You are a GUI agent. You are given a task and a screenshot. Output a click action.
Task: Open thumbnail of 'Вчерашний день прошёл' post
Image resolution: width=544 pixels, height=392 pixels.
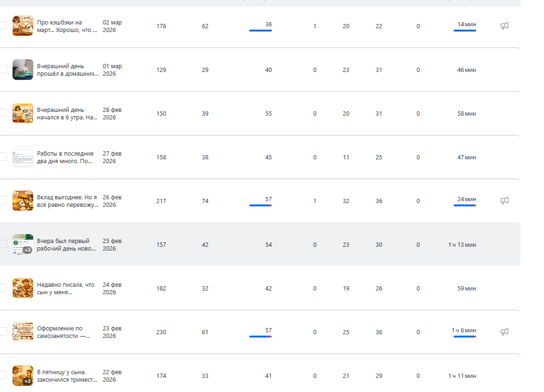(x=23, y=70)
